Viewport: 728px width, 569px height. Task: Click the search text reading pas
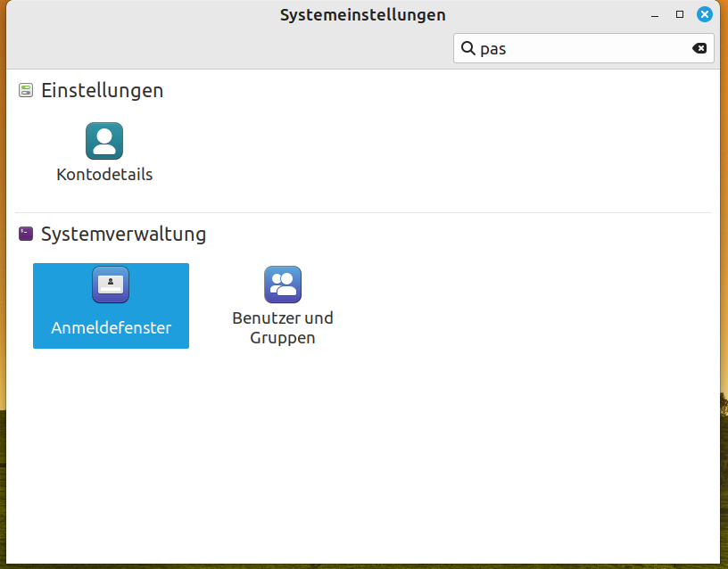tap(492, 48)
